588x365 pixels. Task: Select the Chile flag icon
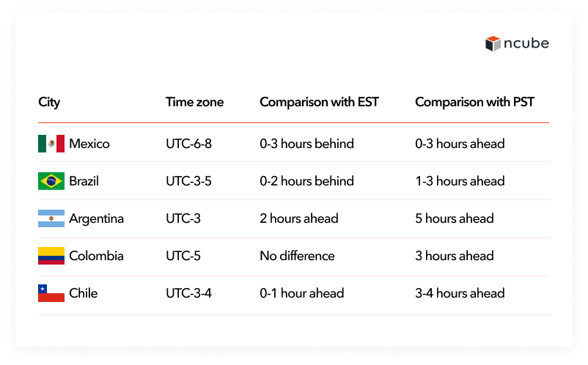click(51, 293)
